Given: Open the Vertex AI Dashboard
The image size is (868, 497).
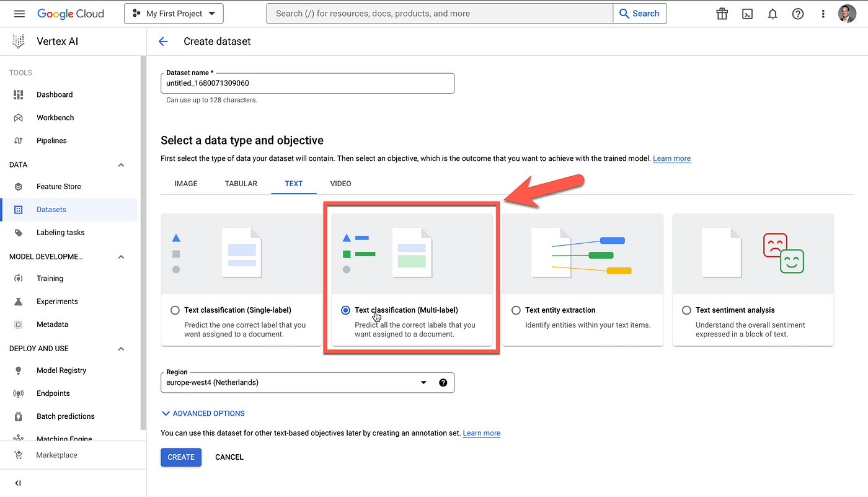Looking at the screenshot, I should [x=55, y=94].
